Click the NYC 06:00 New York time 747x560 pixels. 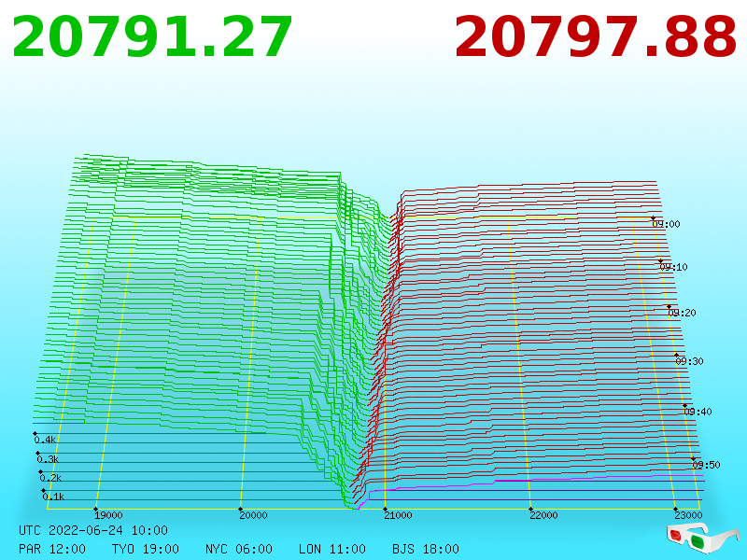pos(239,549)
